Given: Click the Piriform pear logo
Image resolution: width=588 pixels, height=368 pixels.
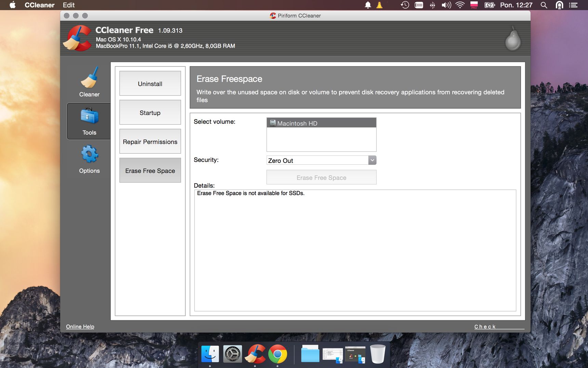Looking at the screenshot, I should click(x=513, y=39).
